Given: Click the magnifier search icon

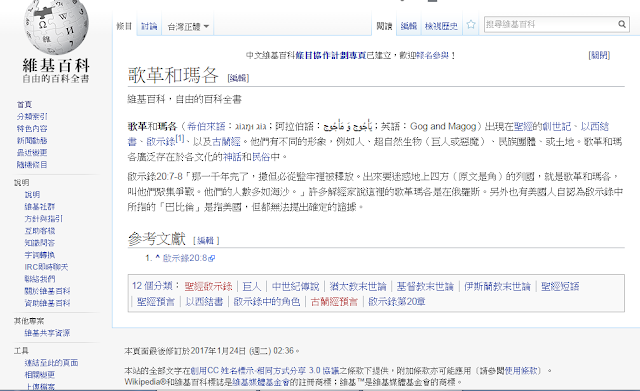Looking at the screenshot, I should [x=622, y=24].
